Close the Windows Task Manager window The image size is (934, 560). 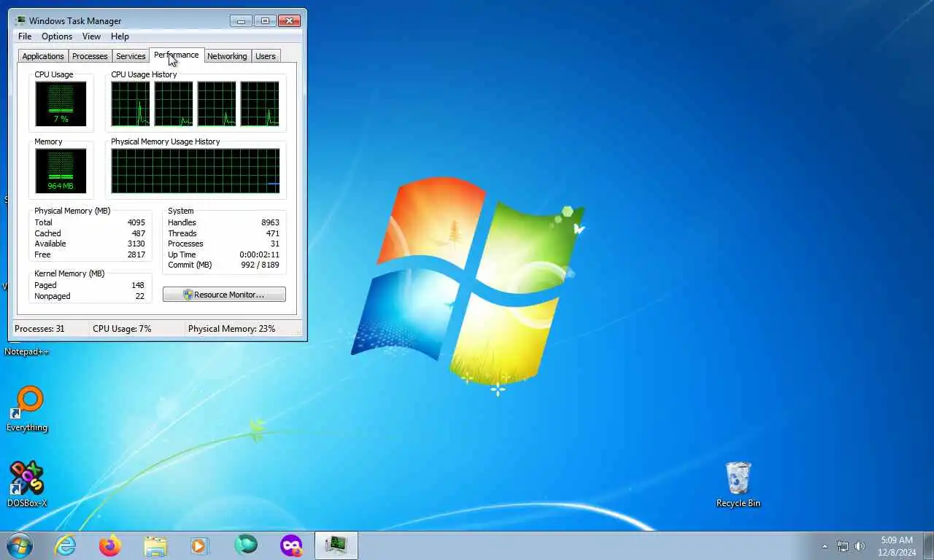tap(290, 20)
